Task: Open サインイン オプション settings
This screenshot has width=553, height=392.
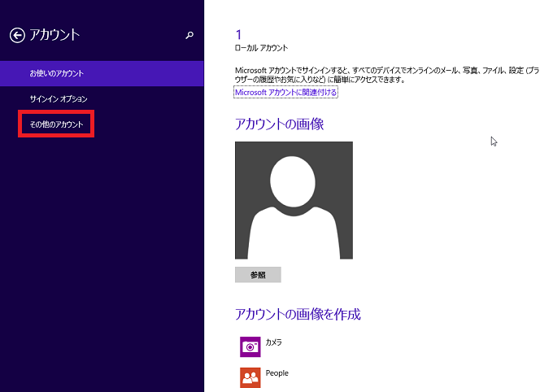Action: [59, 99]
